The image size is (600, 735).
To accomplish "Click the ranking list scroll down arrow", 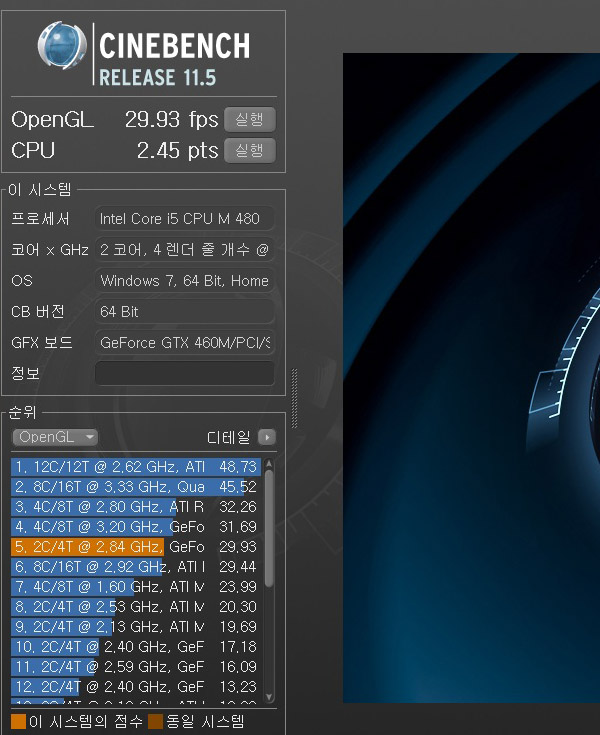I will [x=269, y=697].
